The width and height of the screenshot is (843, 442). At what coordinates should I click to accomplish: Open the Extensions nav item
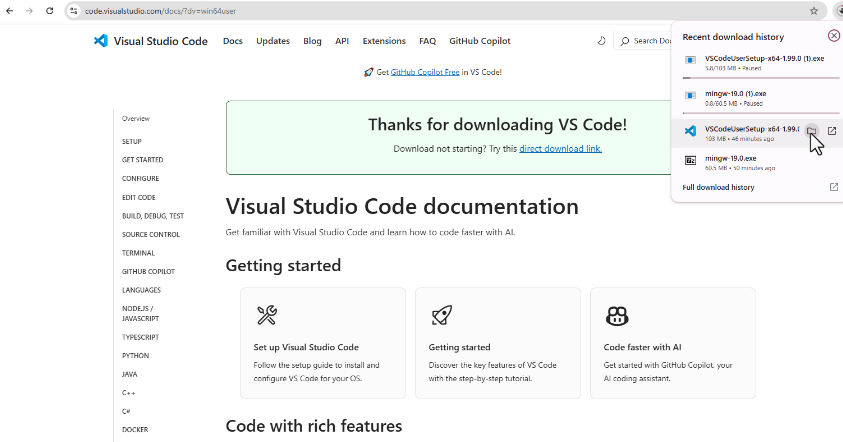coord(384,41)
